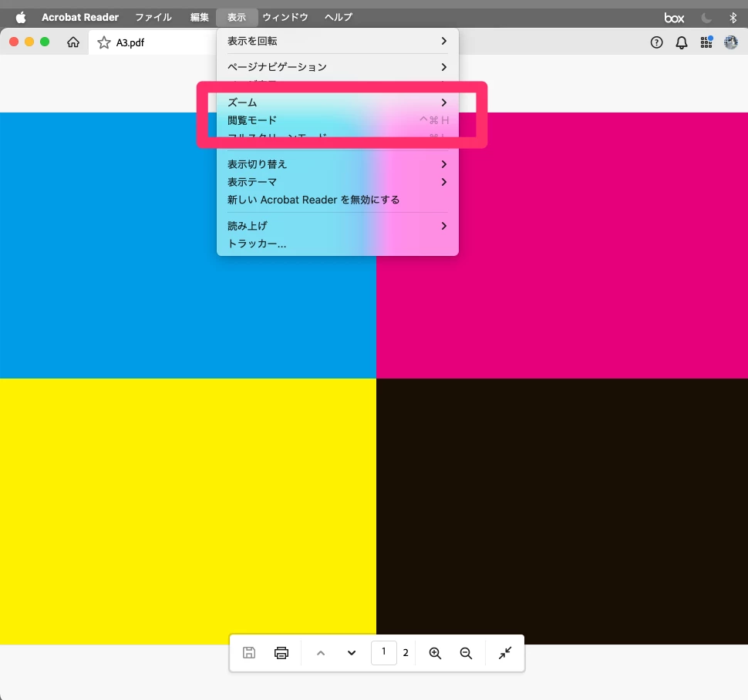Open the Acrobat Reader application menu
The width and height of the screenshot is (748, 700).
80,18
